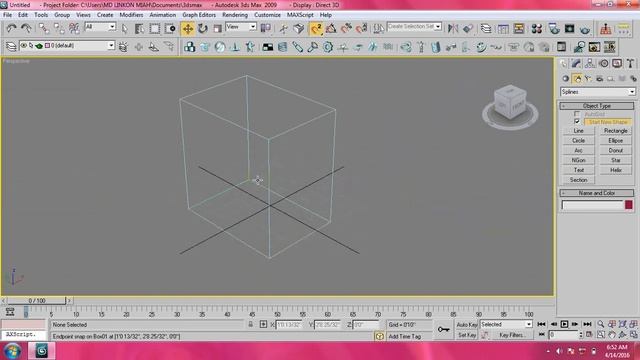Click the Section shape button
This screenshot has width=640, height=360.
click(x=578, y=180)
